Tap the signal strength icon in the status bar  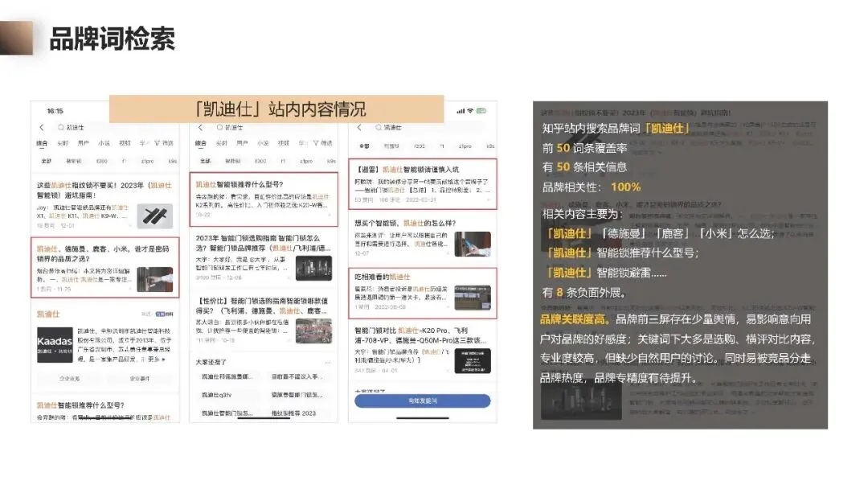point(461,110)
